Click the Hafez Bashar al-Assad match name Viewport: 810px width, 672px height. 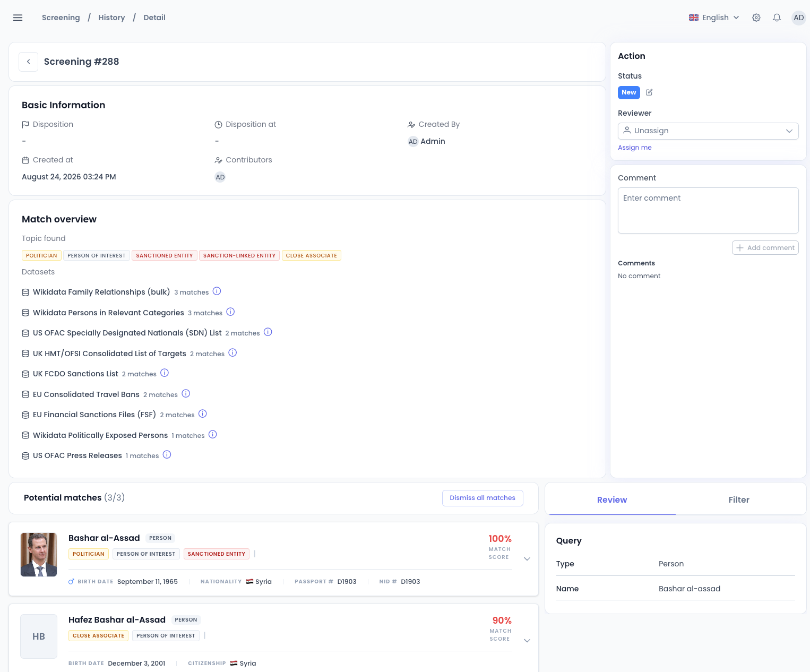click(117, 620)
